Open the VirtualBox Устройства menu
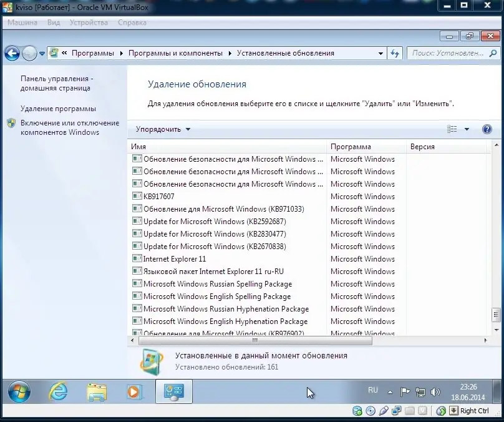 [x=89, y=22]
